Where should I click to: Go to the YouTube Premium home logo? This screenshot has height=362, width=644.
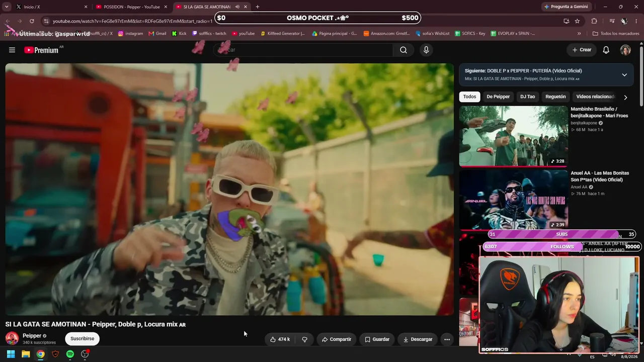[x=41, y=50]
